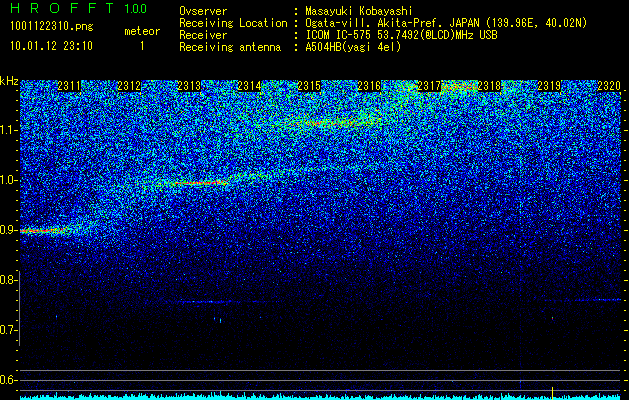629x400 pixels.
Task: Click the 1.1 frequency axis label
Action: (x=8, y=130)
